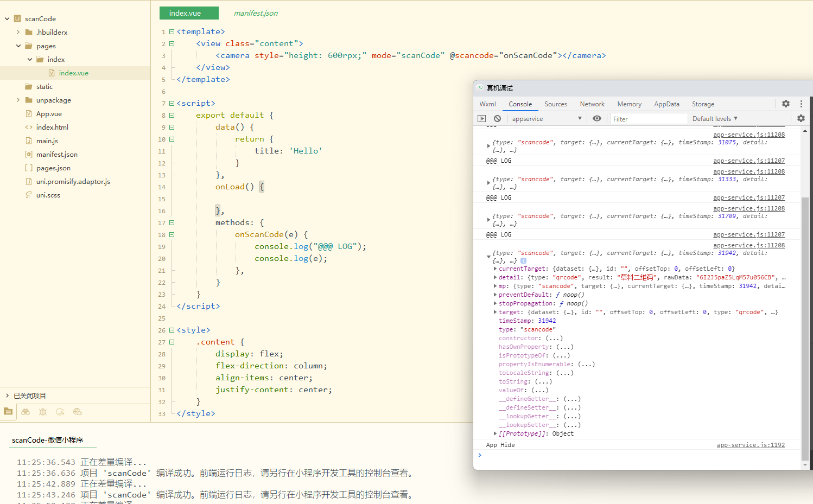
Task: Expand the currentTarget property in console
Action: point(495,269)
